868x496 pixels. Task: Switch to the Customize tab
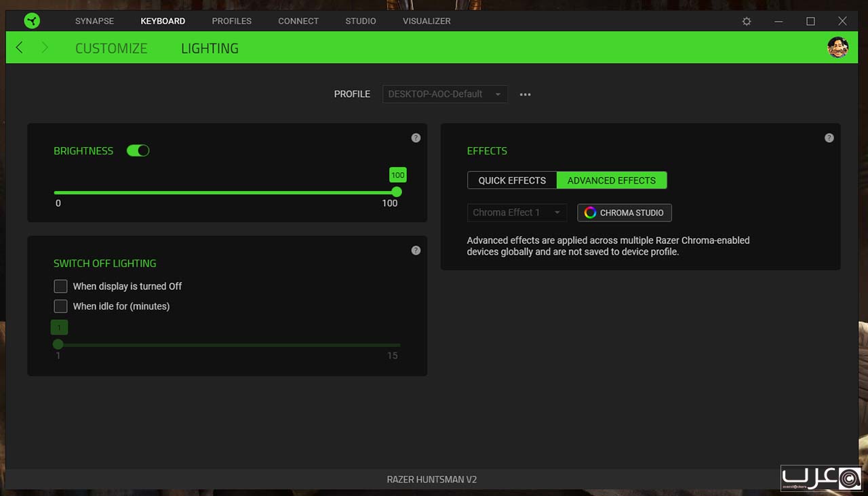click(111, 49)
